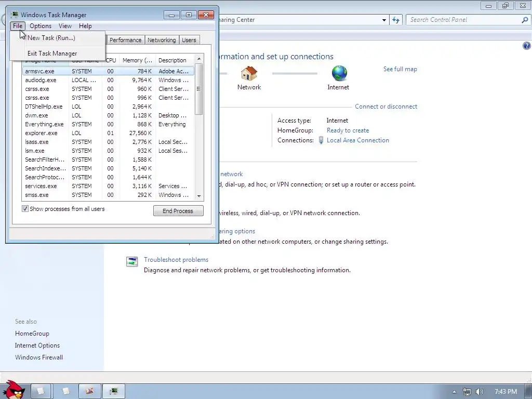Select the Everything.exe process
This screenshot has width=532, height=399.
pyautogui.click(x=109, y=124)
